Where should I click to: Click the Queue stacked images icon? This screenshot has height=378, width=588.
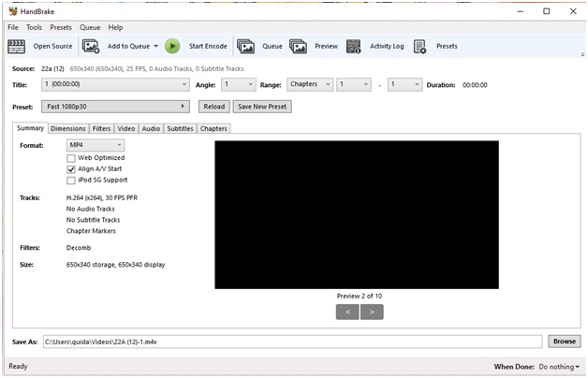246,47
